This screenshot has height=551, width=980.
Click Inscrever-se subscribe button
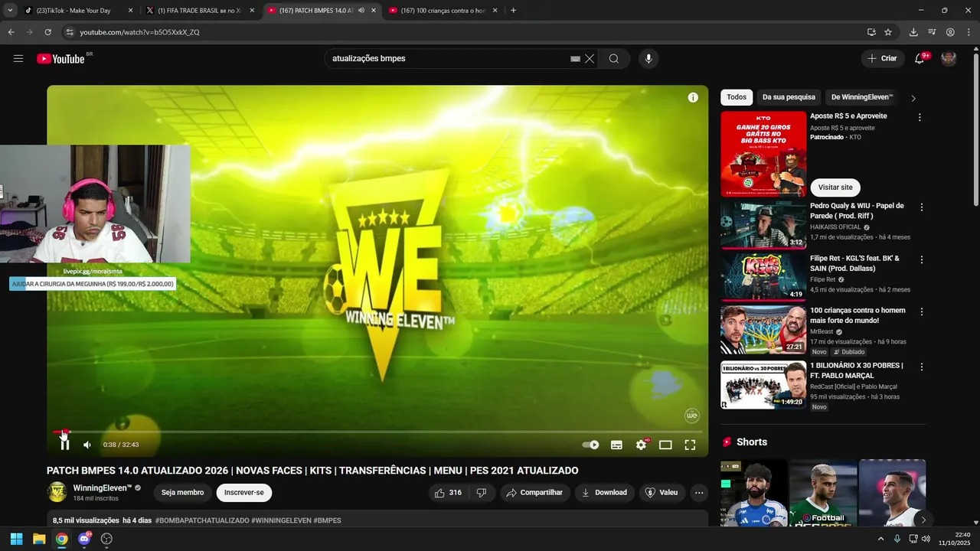(x=244, y=493)
